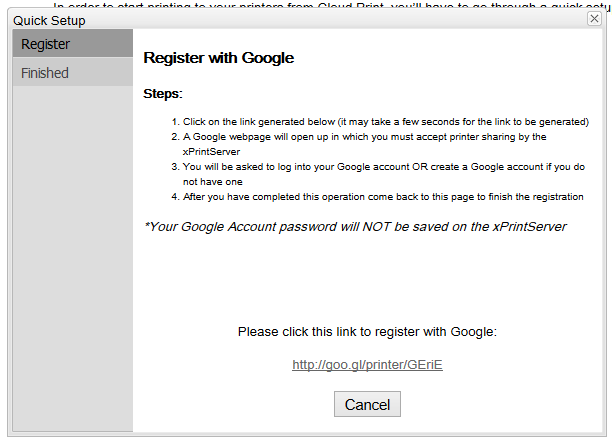
Task: Click the italic Google Account password note
Action: click(x=355, y=226)
